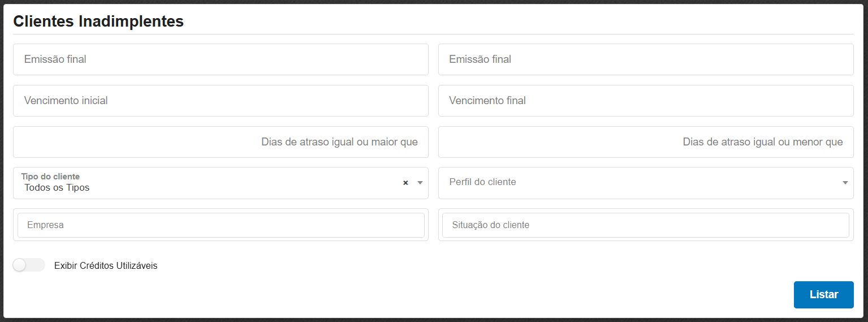Image resolution: width=868 pixels, height=322 pixels.
Task: Click into the Vencimento final field
Action: (x=645, y=101)
